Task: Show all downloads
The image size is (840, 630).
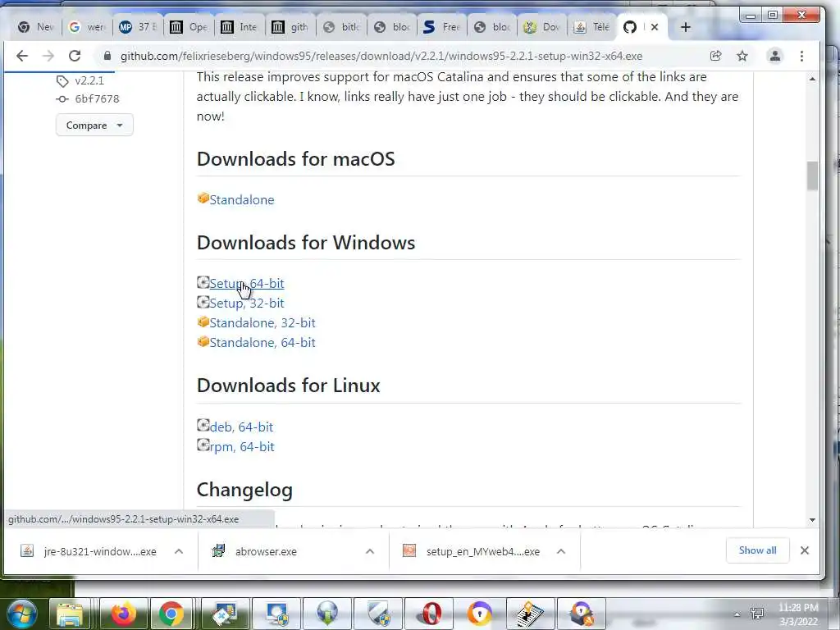Action: point(757,550)
